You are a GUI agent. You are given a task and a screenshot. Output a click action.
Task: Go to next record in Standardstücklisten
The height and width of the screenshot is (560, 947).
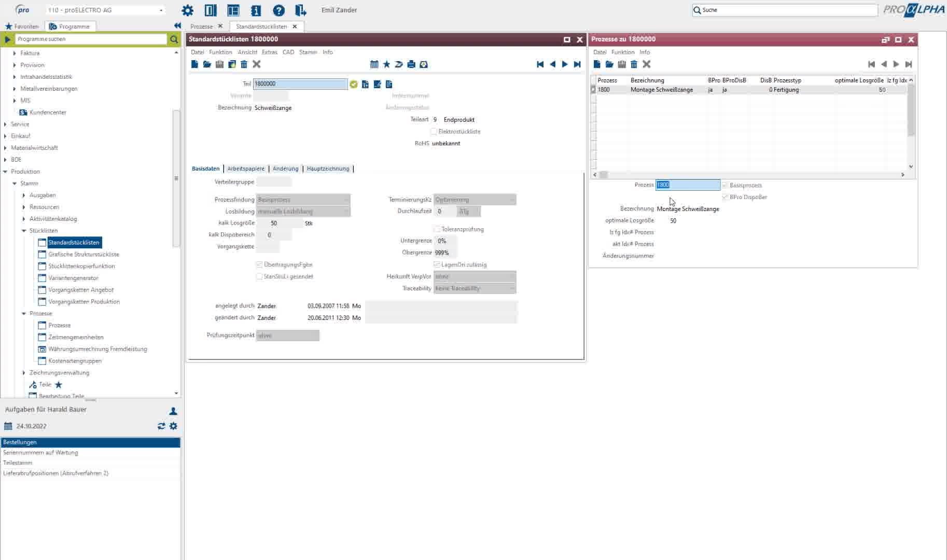565,64
